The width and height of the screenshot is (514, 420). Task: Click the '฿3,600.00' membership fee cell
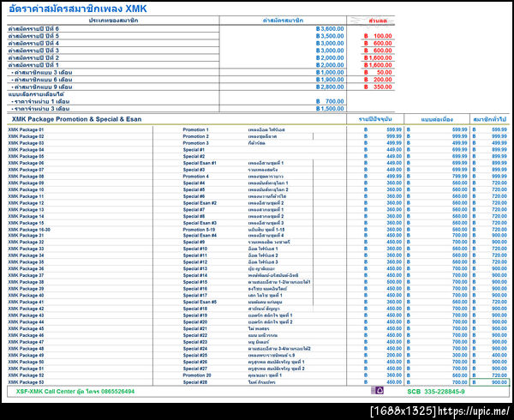pyautogui.click(x=330, y=29)
